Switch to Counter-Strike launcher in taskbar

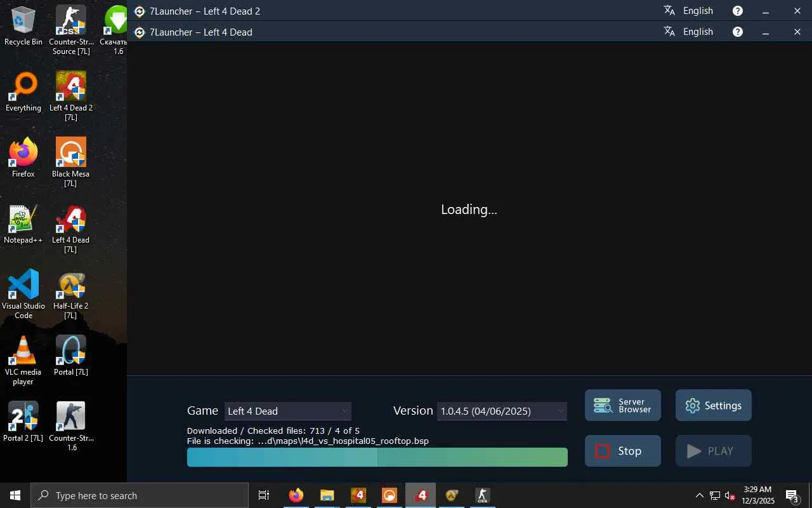(x=483, y=495)
